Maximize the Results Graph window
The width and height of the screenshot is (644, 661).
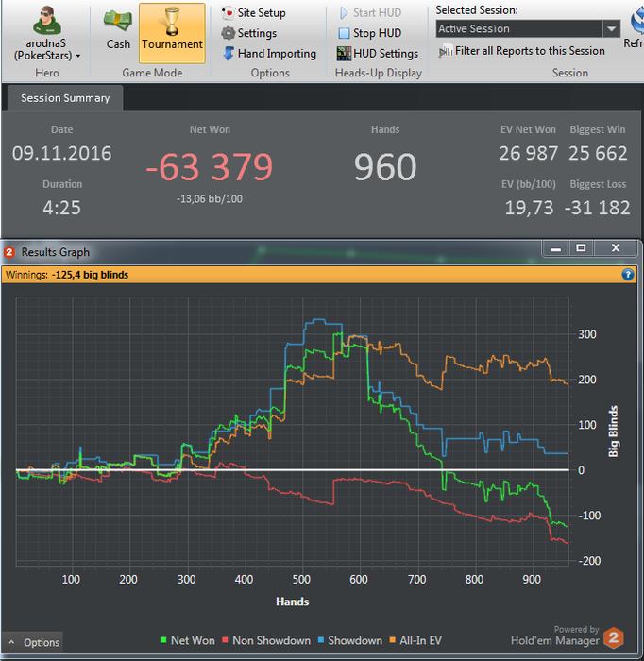tap(581, 248)
